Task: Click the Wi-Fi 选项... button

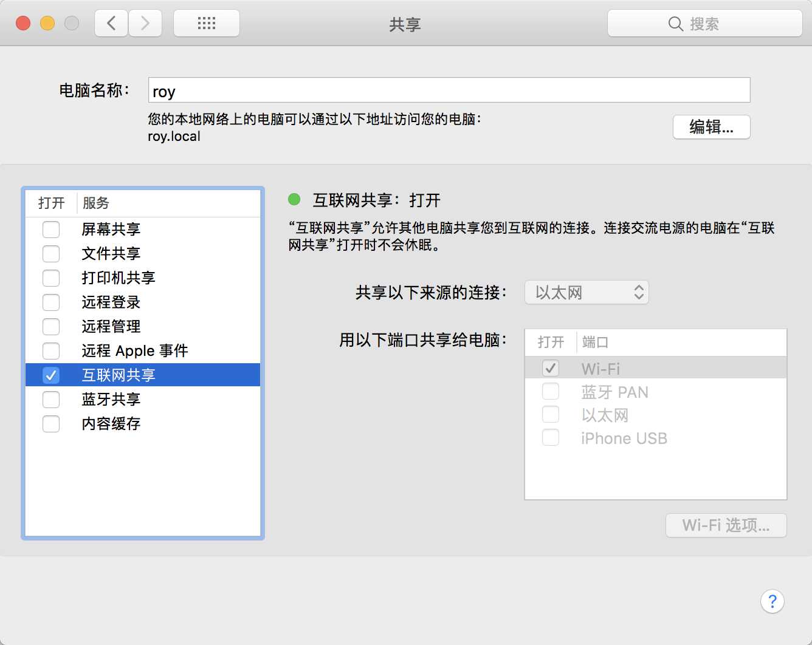Action: pyautogui.click(x=726, y=525)
